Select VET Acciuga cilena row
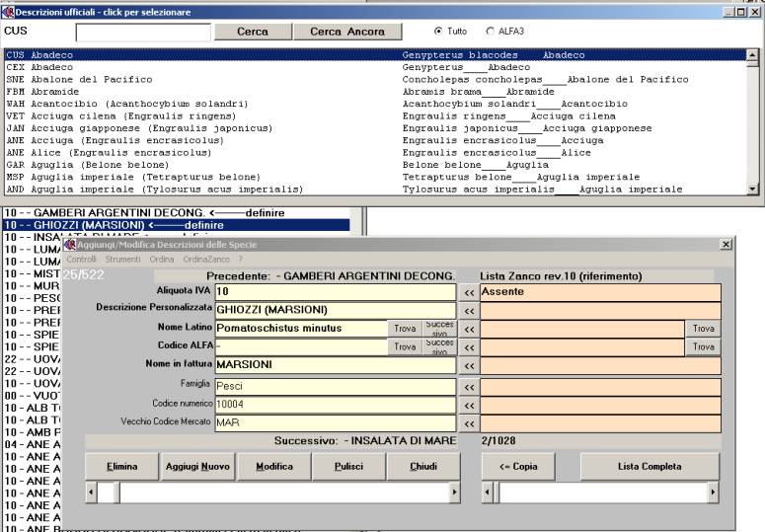 (376, 116)
